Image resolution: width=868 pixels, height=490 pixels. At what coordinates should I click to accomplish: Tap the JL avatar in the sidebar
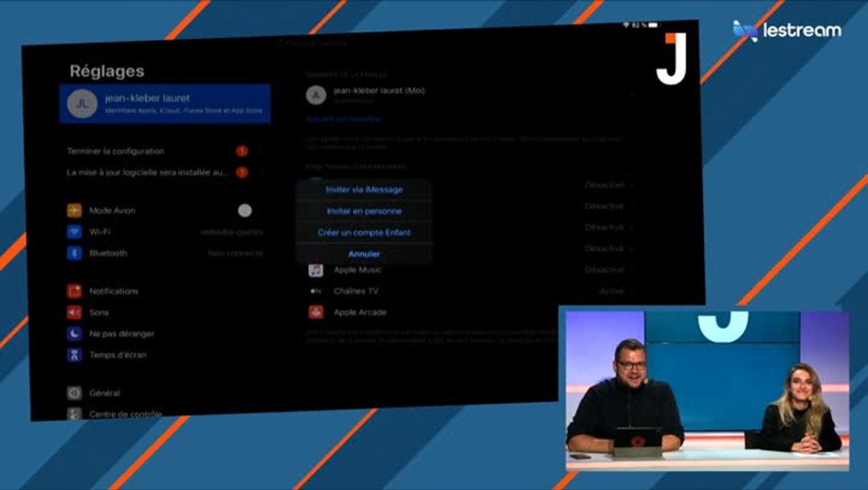(82, 103)
